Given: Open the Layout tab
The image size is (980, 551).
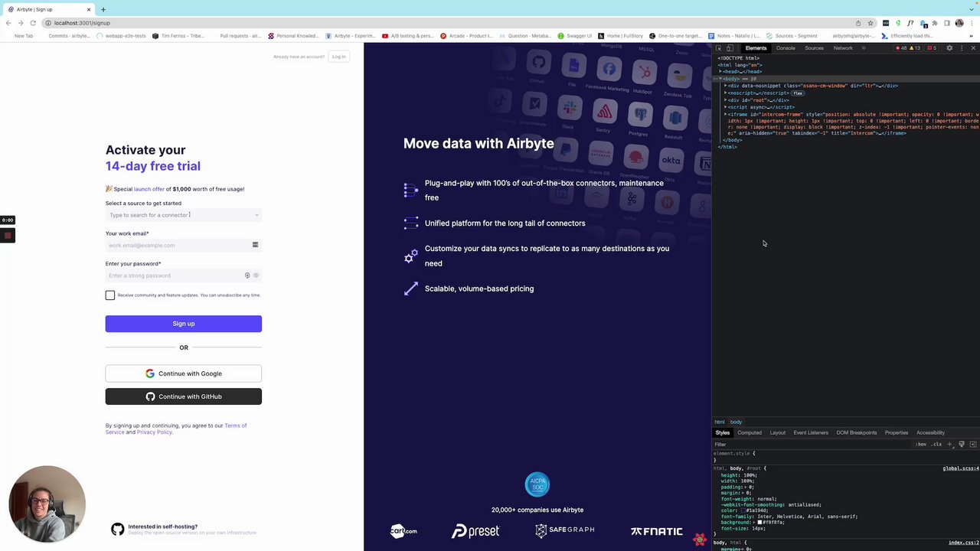Looking at the screenshot, I should 777,433.
